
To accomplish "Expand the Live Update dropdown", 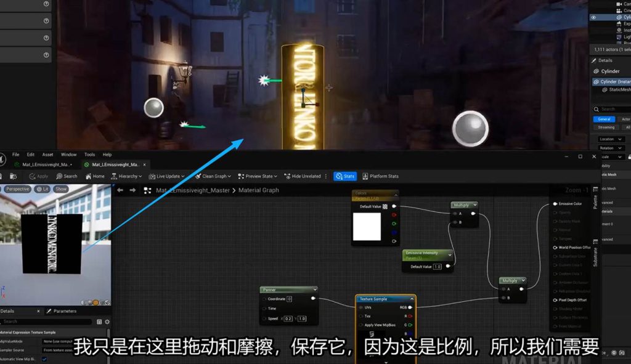I will pos(166,176).
